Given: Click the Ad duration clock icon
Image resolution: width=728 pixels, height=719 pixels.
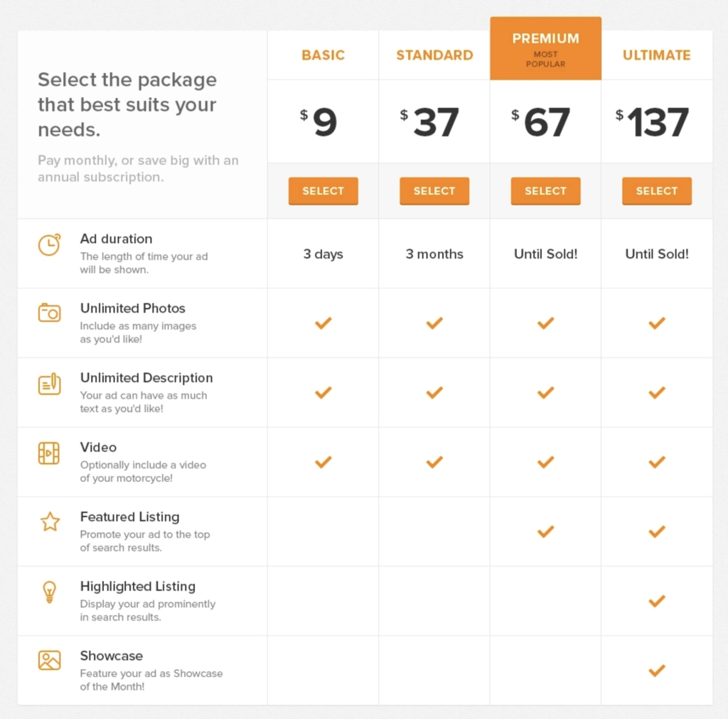Looking at the screenshot, I should click(x=49, y=244).
